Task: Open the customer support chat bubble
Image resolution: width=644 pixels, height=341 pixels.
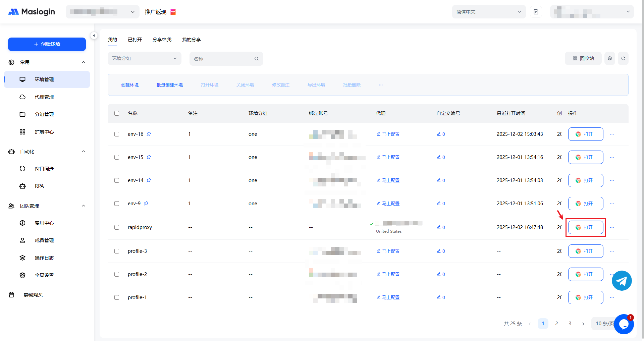Action: tap(624, 324)
